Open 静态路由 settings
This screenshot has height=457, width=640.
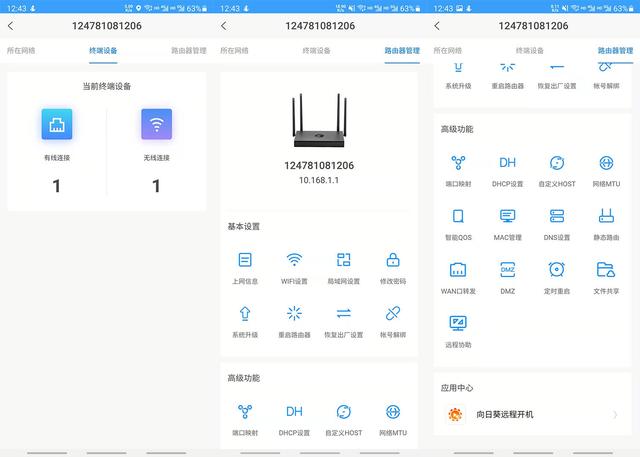click(x=607, y=224)
